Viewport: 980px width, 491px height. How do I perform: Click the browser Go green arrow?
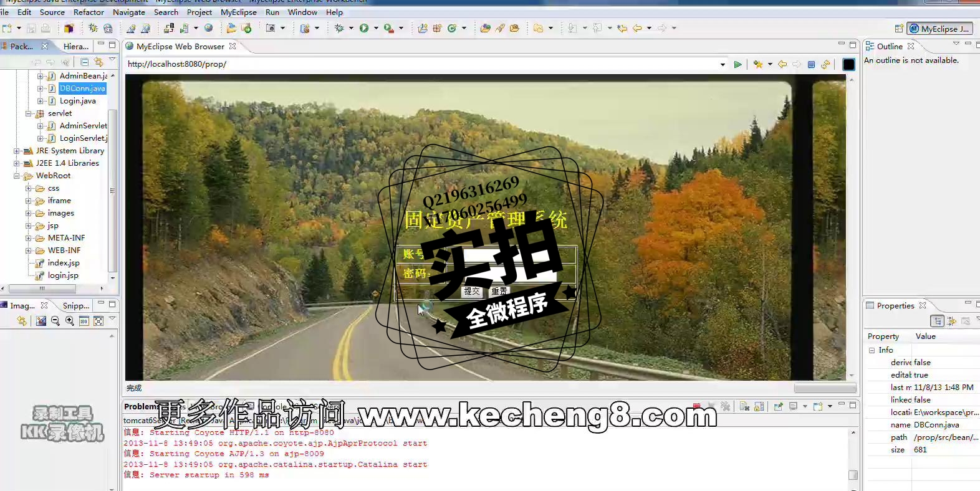[737, 64]
